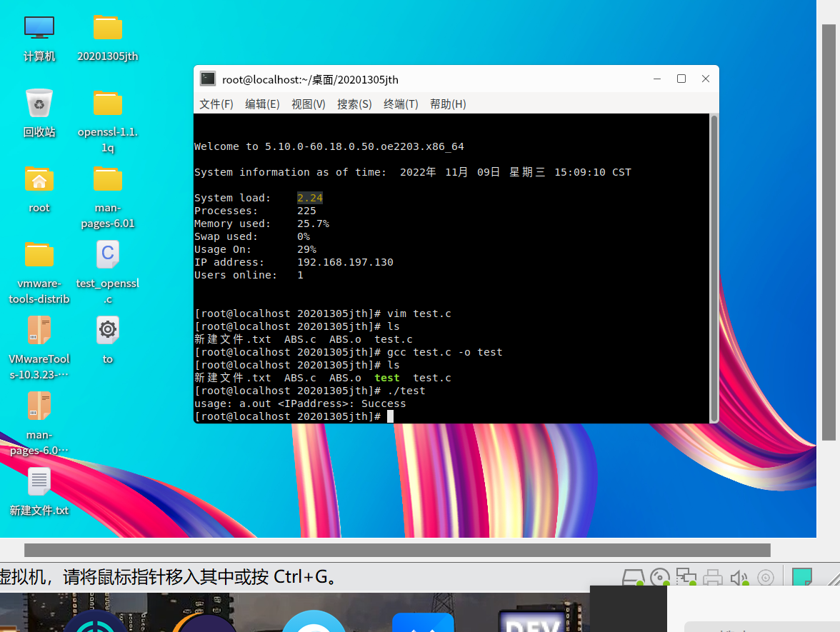Maximize the terminal window
This screenshot has height=632, width=840.
coord(681,79)
